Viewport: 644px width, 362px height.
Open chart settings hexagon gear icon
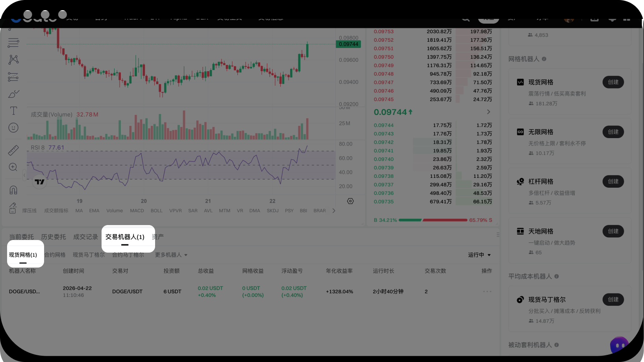[x=350, y=201]
